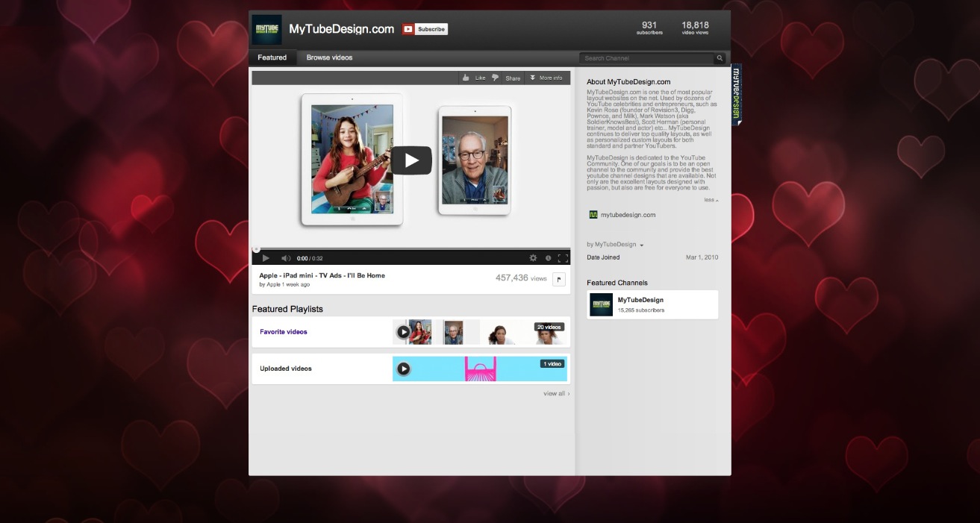Click the video progress scrubber handle
Viewport: 980px width, 523px height.
[x=256, y=249]
